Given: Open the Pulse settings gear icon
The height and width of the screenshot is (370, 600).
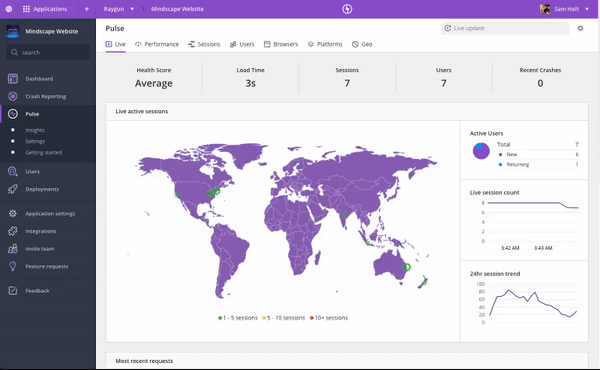Looking at the screenshot, I should [x=580, y=28].
